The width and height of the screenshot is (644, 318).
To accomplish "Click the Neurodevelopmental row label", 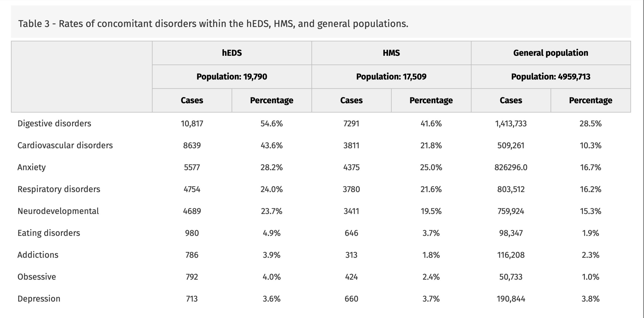I will (x=58, y=211).
